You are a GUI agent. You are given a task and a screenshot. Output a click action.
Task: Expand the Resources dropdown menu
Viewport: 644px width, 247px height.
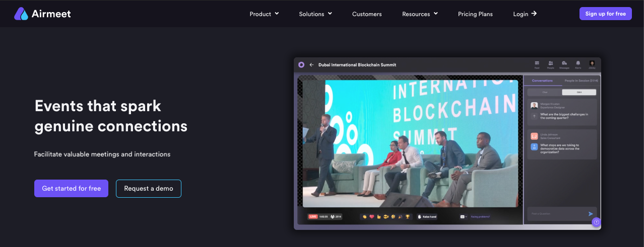(x=420, y=14)
